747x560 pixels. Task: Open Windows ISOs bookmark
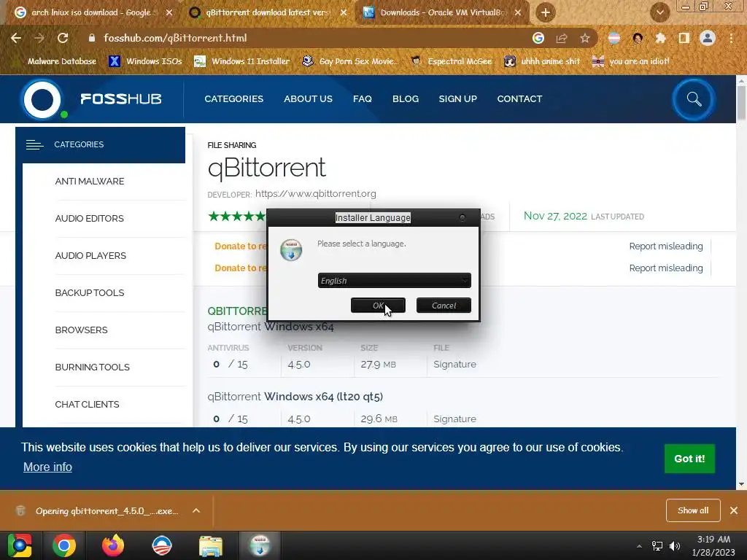click(145, 61)
